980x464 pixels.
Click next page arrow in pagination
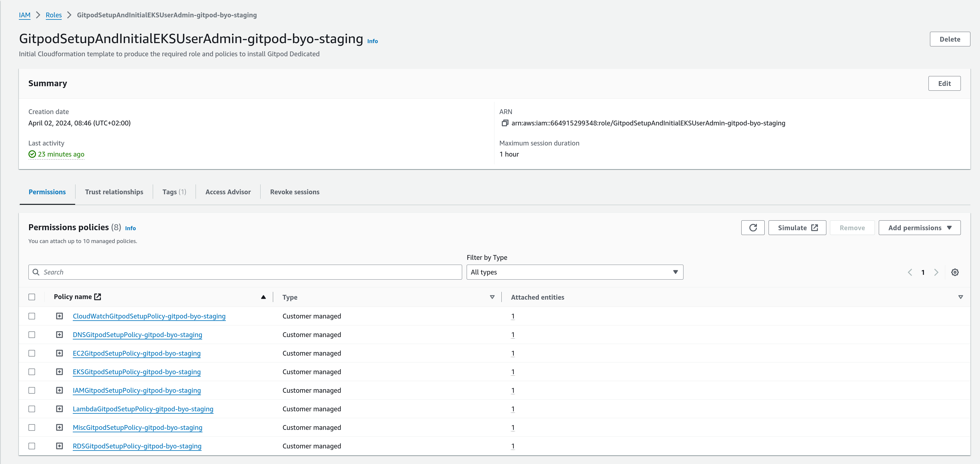[x=936, y=272]
